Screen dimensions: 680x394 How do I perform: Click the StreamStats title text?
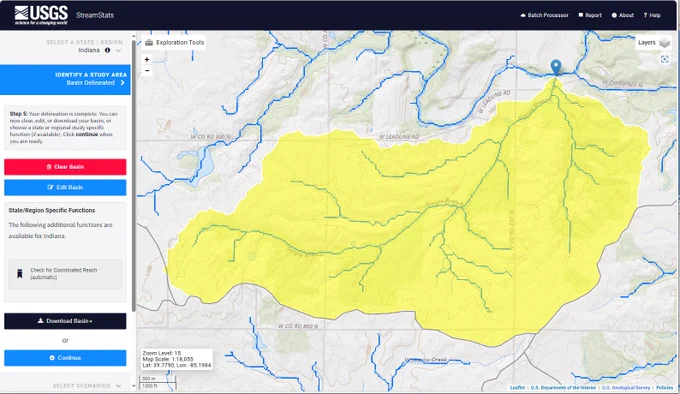95,15
